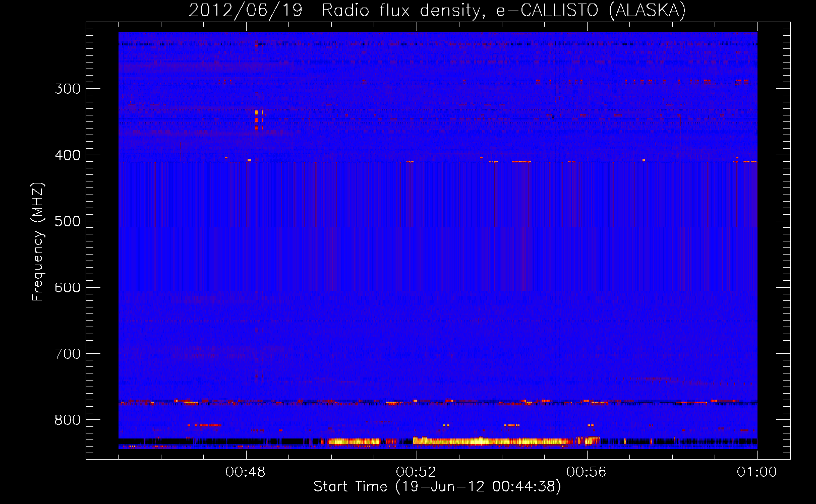Click the 'Start Time (19-Jun-12 00:44:38)' label
816x504 pixels.
coord(437,487)
